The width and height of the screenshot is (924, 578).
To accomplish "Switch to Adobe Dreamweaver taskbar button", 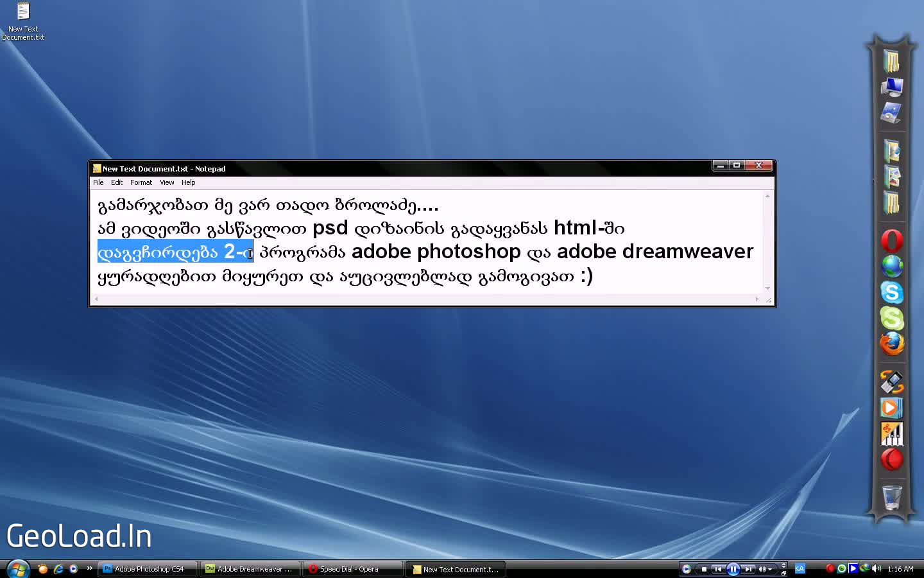I will coord(251,569).
